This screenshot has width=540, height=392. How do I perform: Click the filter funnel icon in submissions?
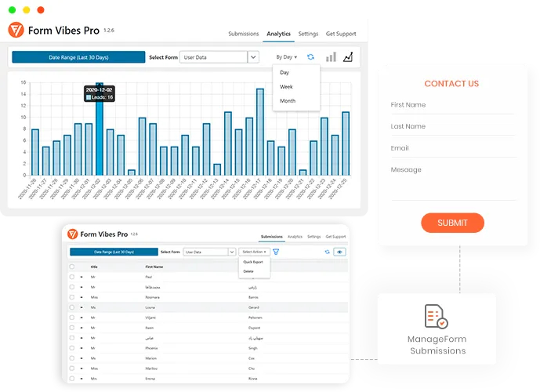click(x=276, y=252)
